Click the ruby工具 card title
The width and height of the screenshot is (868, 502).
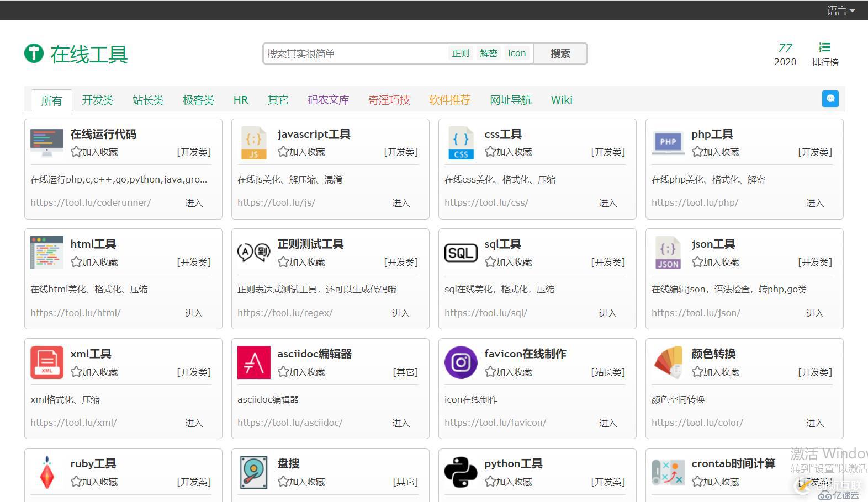93,463
